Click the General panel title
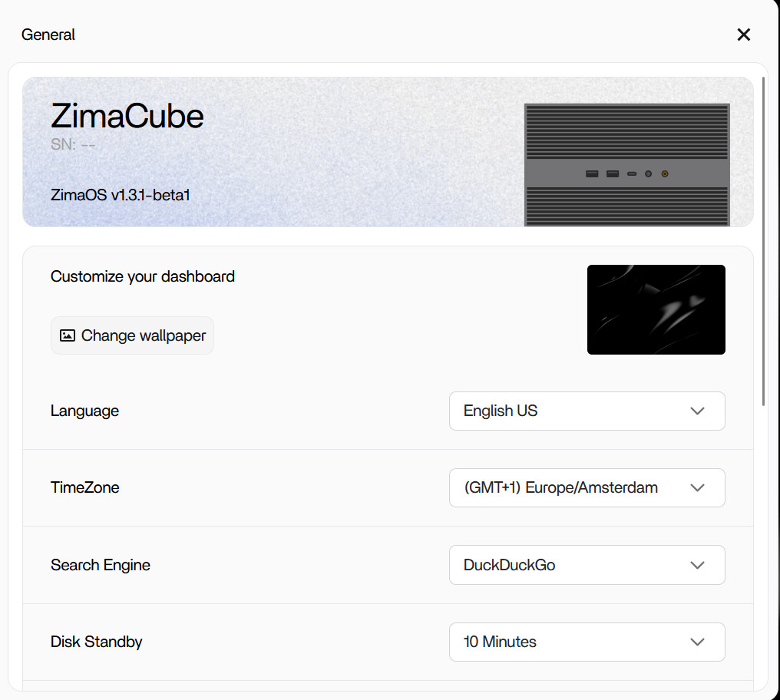Image resolution: width=780 pixels, height=700 pixels. pos(48,35)
